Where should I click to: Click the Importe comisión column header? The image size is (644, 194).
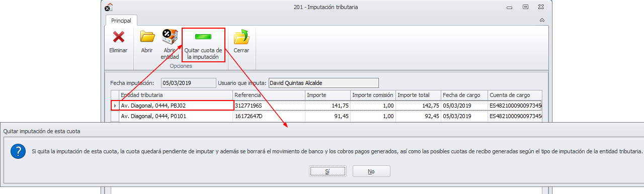click(373, 95)
